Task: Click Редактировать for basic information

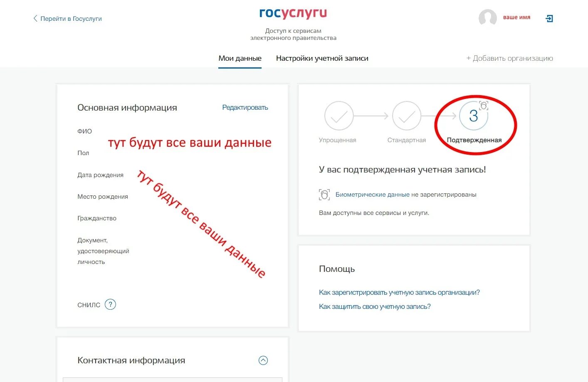Action: [245, 107]
